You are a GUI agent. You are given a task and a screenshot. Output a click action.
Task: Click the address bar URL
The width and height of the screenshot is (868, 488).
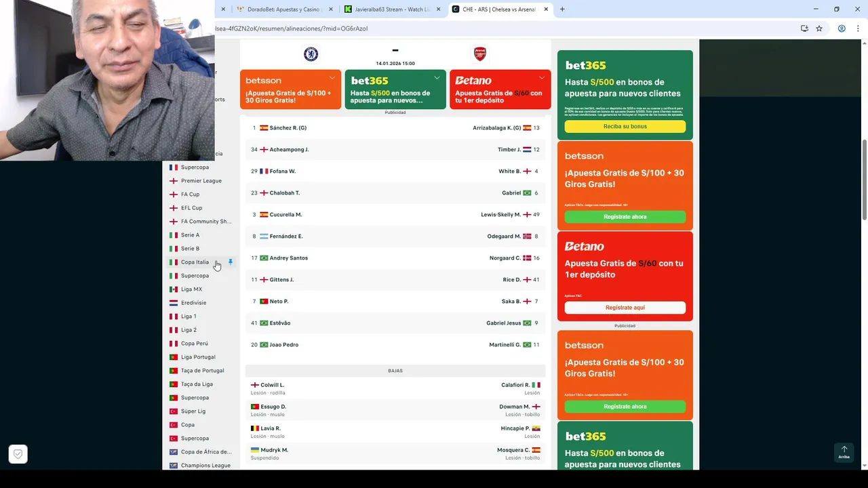[292, 28]
